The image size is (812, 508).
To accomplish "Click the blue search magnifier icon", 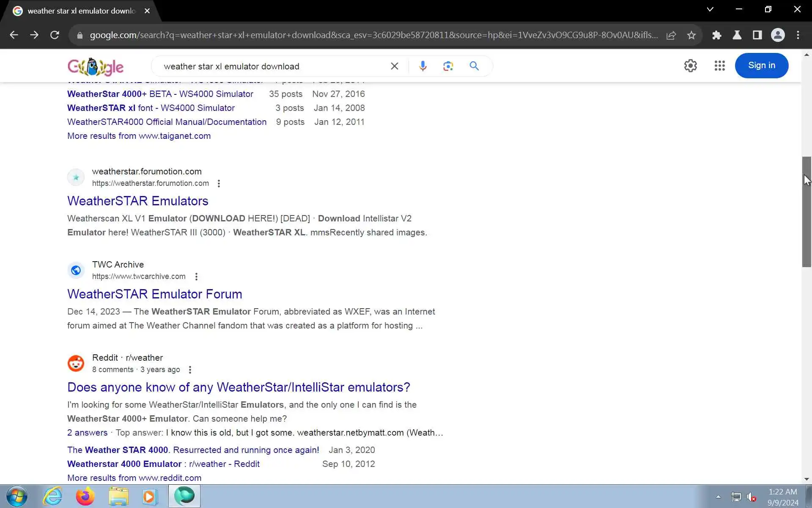I will (x=474, y=66).
